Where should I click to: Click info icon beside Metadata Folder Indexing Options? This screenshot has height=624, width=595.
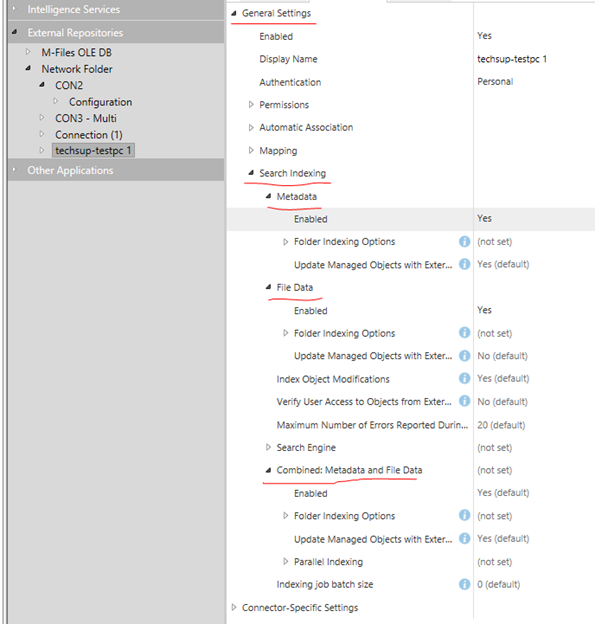(x=464, y=242)
